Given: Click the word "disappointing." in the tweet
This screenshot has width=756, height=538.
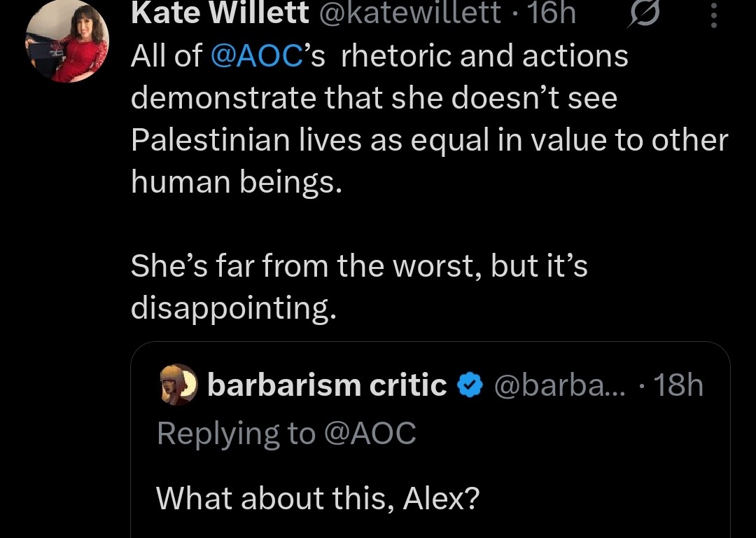Looking at the screenshot, I should click(234, 309).
